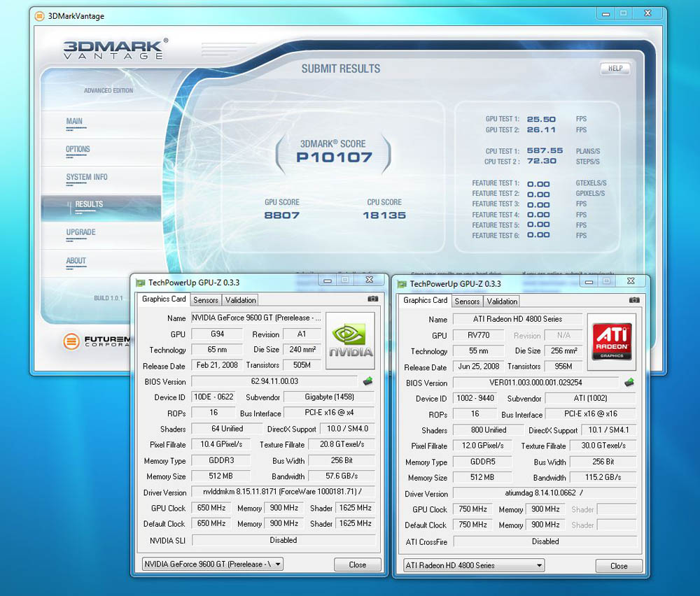Screen dimensions: 700x596
Task: Click Close button in NVIDIA GPU-Z window
Action: pyautogui.click(x=357, y=565)
